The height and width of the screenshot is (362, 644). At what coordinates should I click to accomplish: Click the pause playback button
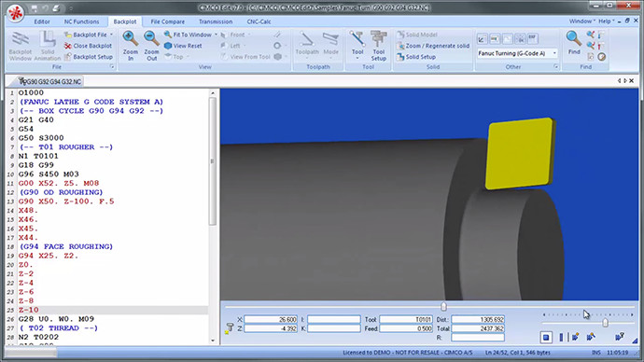(561, 338)
